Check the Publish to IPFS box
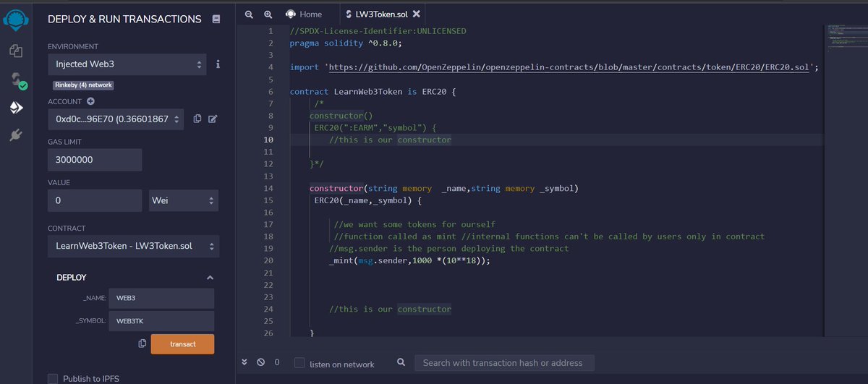Screen dimensions: 868x384 coord(53,378)
